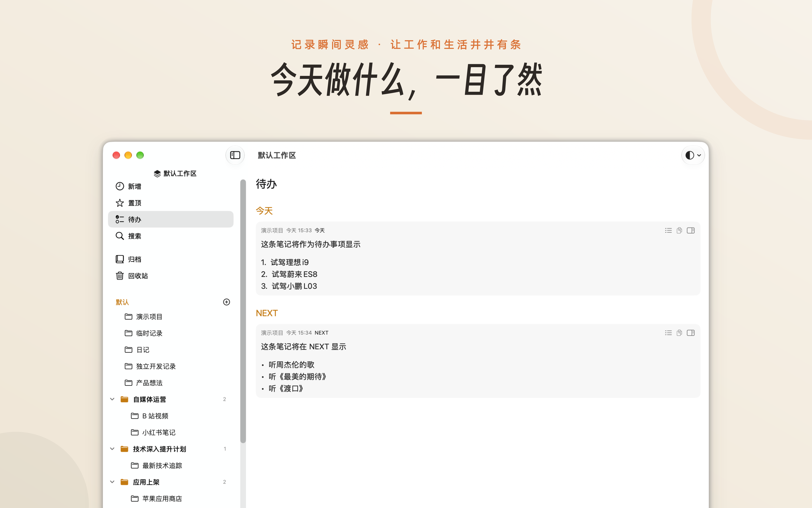Click the list icon on the NEXT note

coord(668,333)
